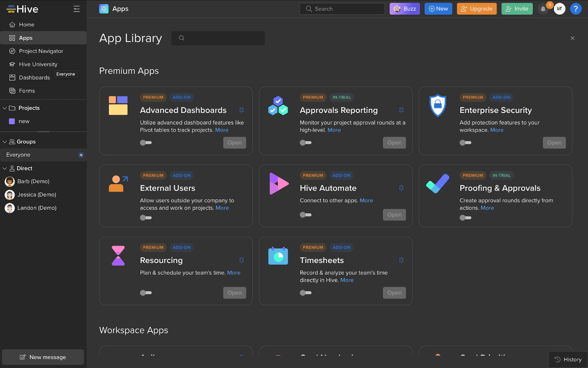The image size is (588, 368).
Task: Click the Hive logo
Action: tap(22, 9)
